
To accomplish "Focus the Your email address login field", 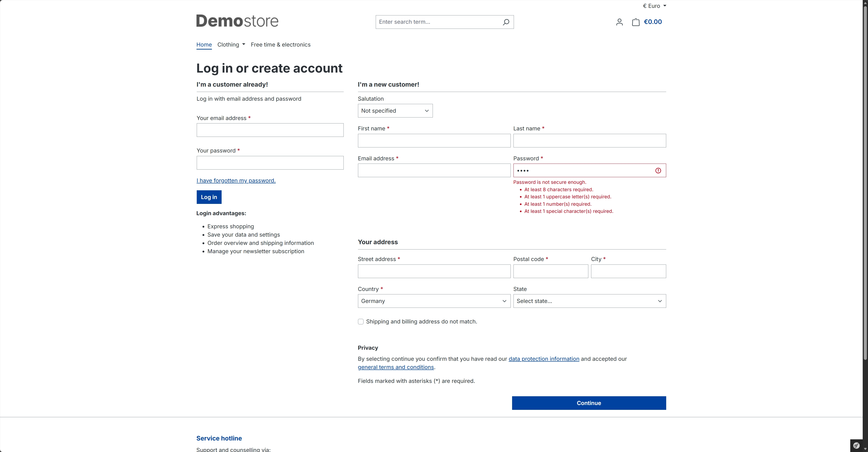I will (270, 130).
